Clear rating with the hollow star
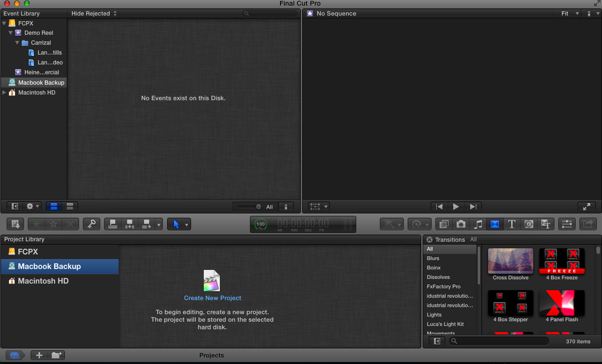This screenshot has width=602, height=364. point(53,224)
